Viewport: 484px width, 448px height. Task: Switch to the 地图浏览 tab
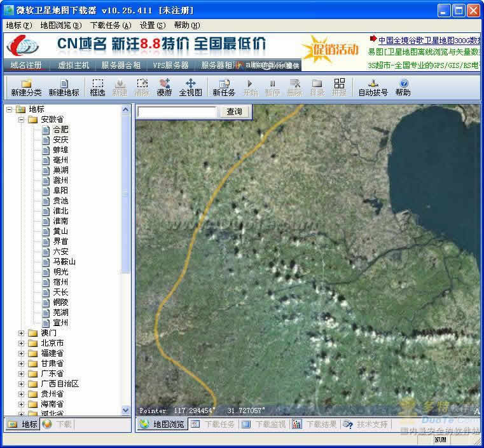click(x=162, y=424)
